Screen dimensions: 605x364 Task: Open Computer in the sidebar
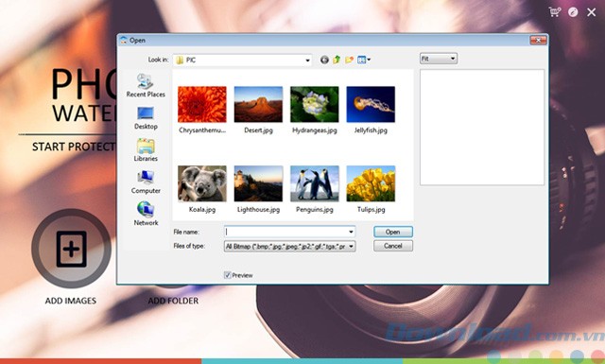click(x=146, y=182)
